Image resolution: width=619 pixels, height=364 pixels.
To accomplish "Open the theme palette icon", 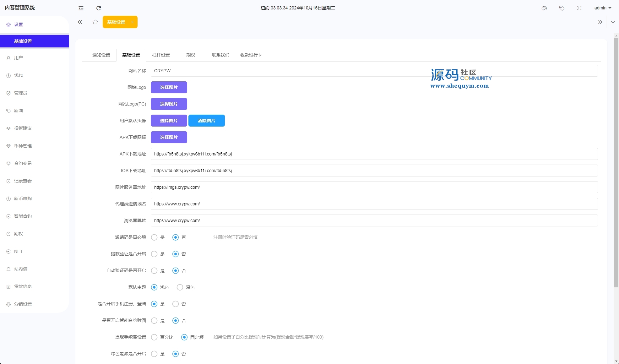I will coord(544,8).
